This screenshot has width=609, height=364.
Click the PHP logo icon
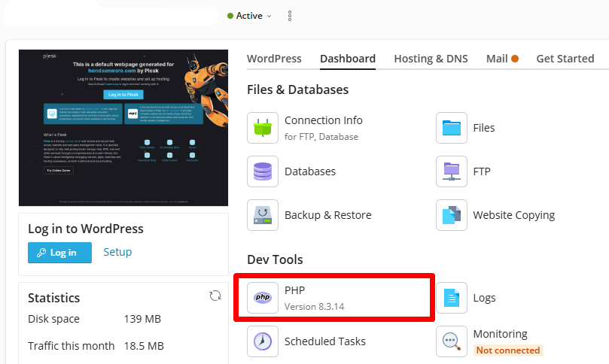263,298
